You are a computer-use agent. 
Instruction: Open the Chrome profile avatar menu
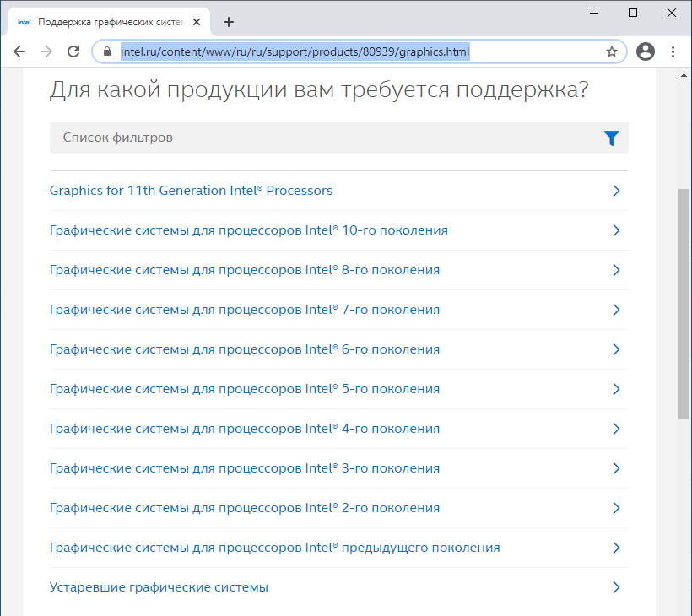tap(646, 51)
